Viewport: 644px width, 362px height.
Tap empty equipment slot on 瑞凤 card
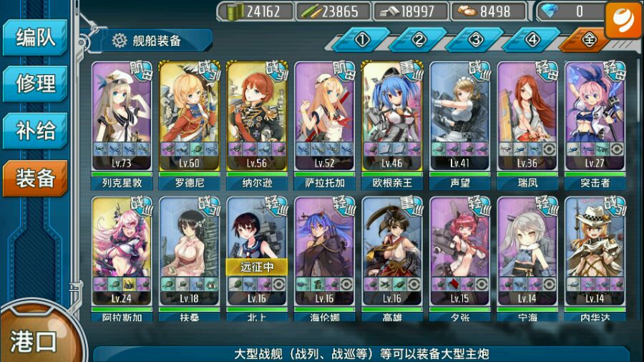pyautogui.click(x=549, y=149)
